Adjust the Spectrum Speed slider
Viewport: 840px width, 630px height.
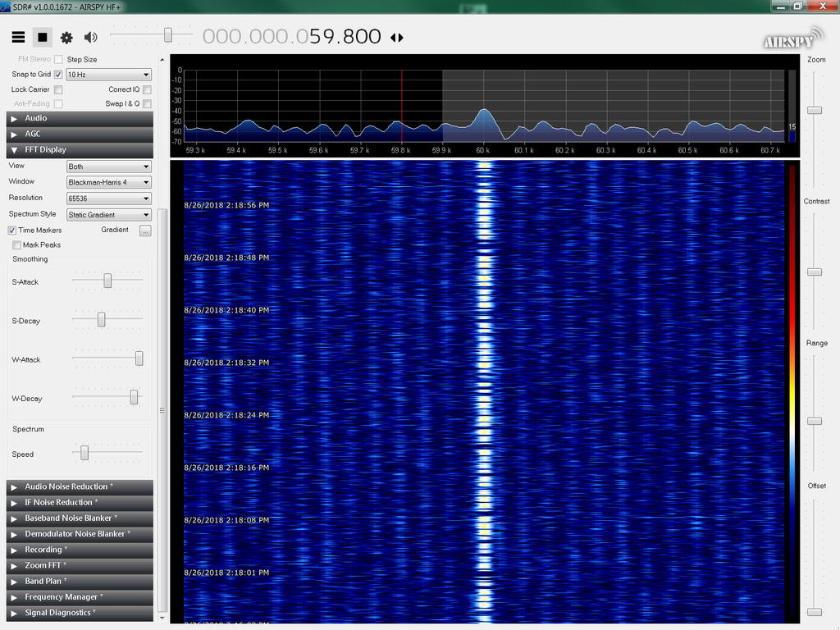click(84, 453)
